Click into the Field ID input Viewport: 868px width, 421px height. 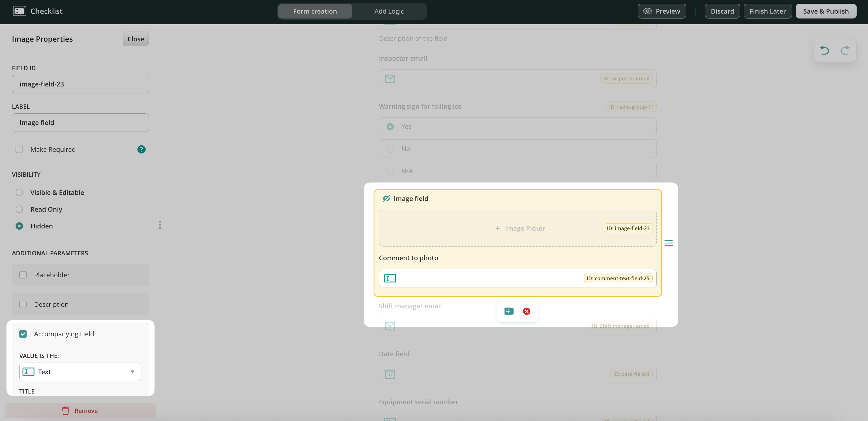80,84
